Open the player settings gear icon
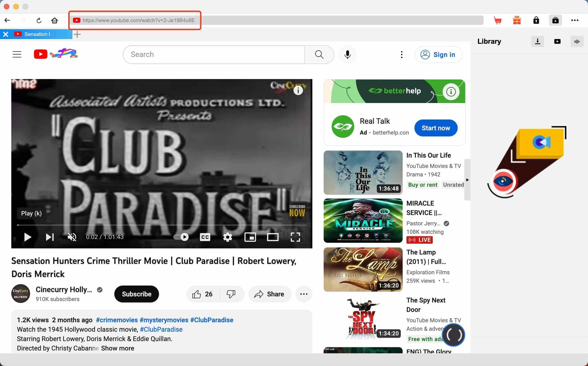Screen dimensions: 588x366 click(x=227, y=237)
